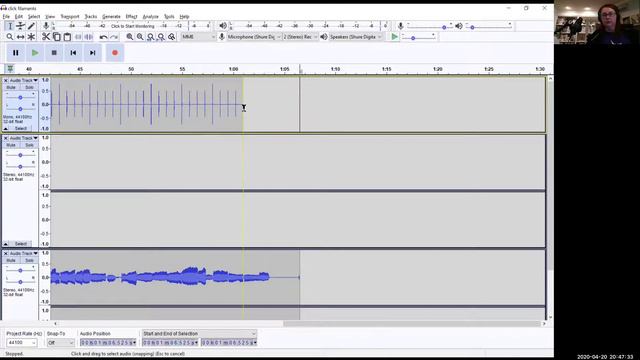Click Skip to End button
Viewport: 640px width, 360px height.
[x=93, y=53]
